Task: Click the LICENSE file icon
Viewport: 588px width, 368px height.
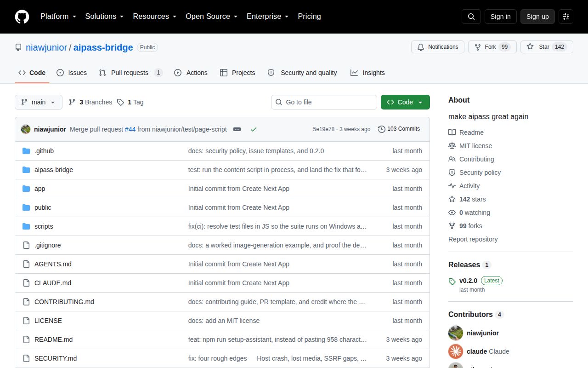Action: 26,321
